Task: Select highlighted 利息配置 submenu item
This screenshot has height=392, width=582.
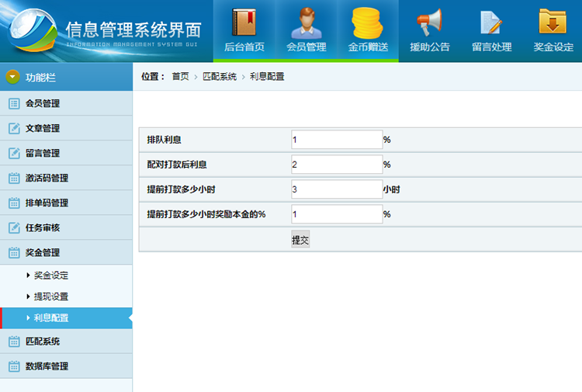Action: coord(51,317)
